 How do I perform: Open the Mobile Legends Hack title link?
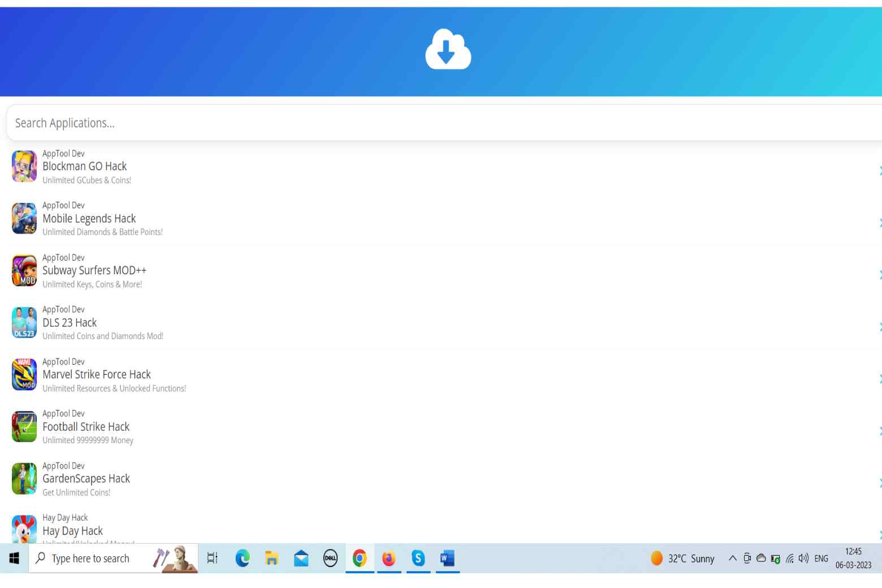(89, 219)
